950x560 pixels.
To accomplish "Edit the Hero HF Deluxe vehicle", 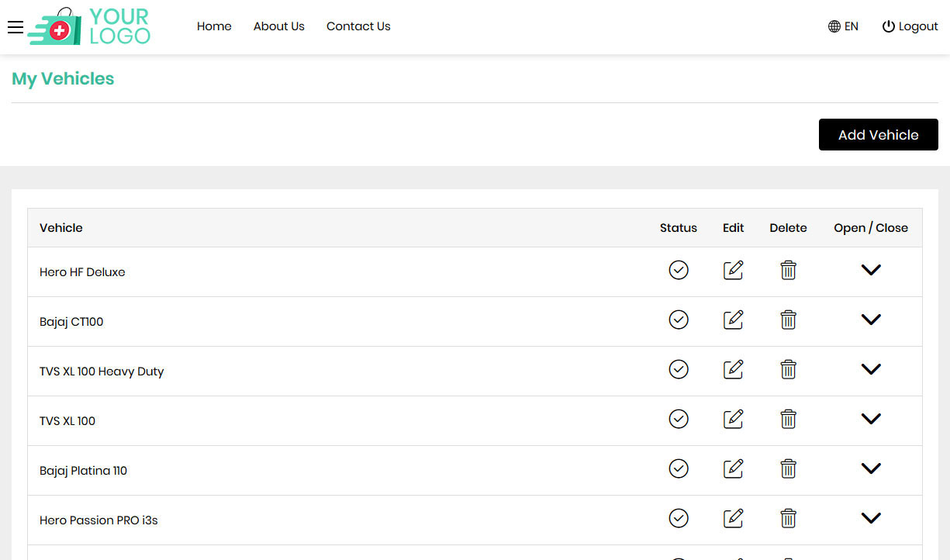I will click(733, 270).
